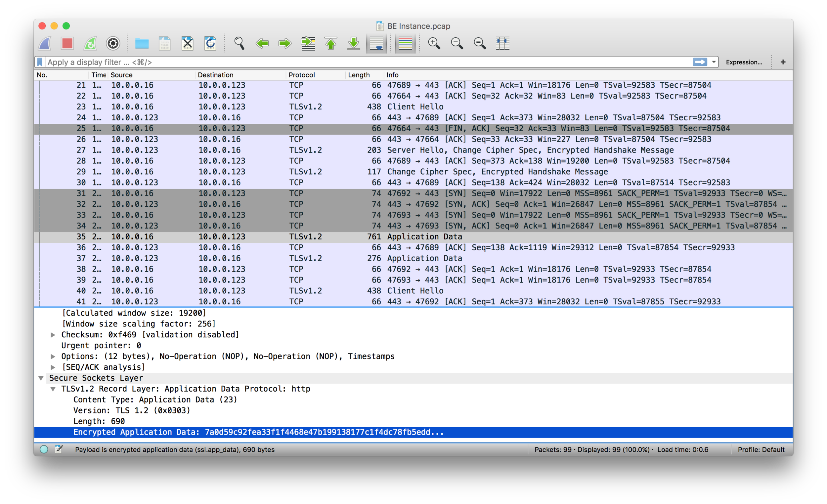Collapse the Secure Sockets Layer section
Image resolution: width=827 pixels, height=504 pixels.
point(41,378)
